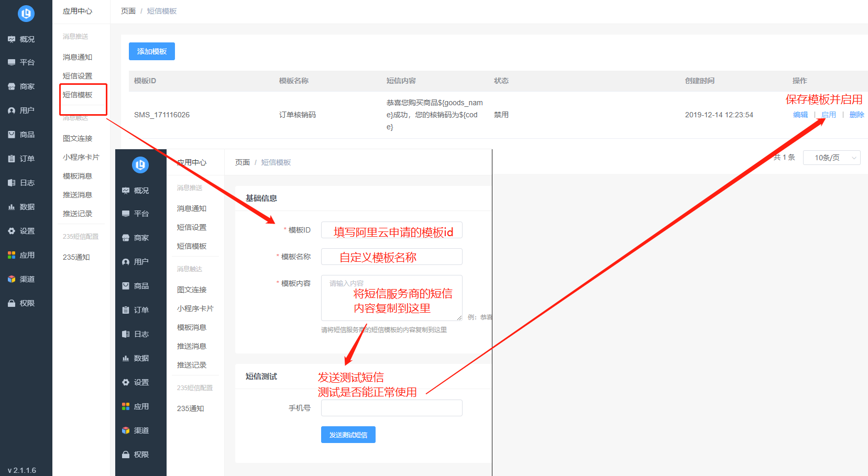Focus the 模板名称 input field
Viewport: 868px width, 476px height.
click(x=392, y=257)
